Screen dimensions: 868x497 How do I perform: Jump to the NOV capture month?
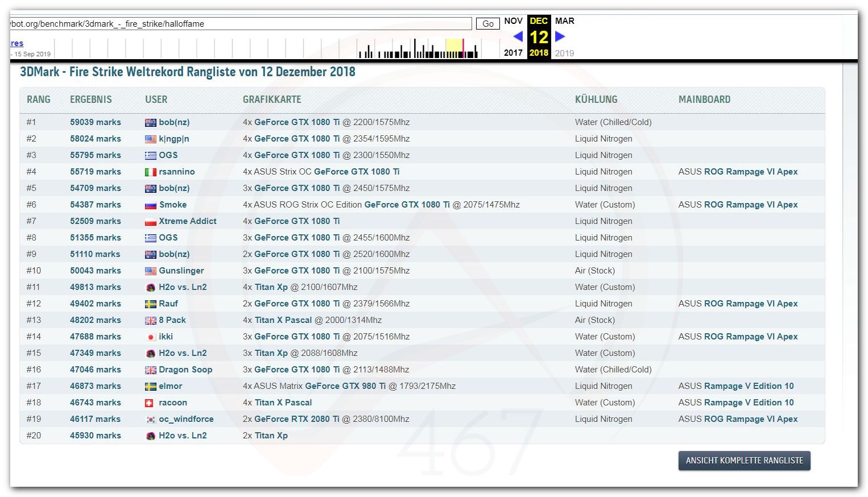pyautogui.click(x=513, y=21)
